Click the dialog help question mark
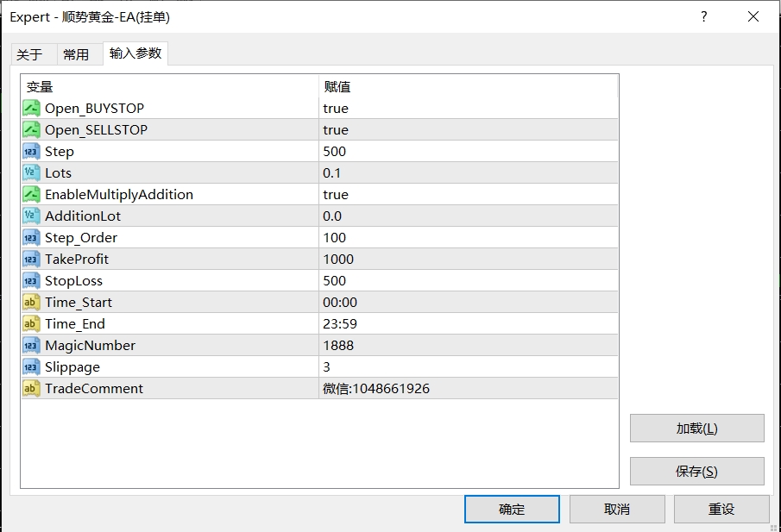 (x=703, y=16)
